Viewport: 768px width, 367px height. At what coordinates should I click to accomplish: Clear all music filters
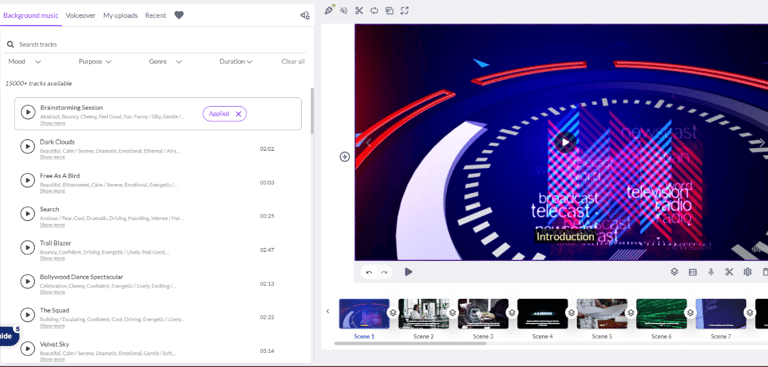point(293,62)
